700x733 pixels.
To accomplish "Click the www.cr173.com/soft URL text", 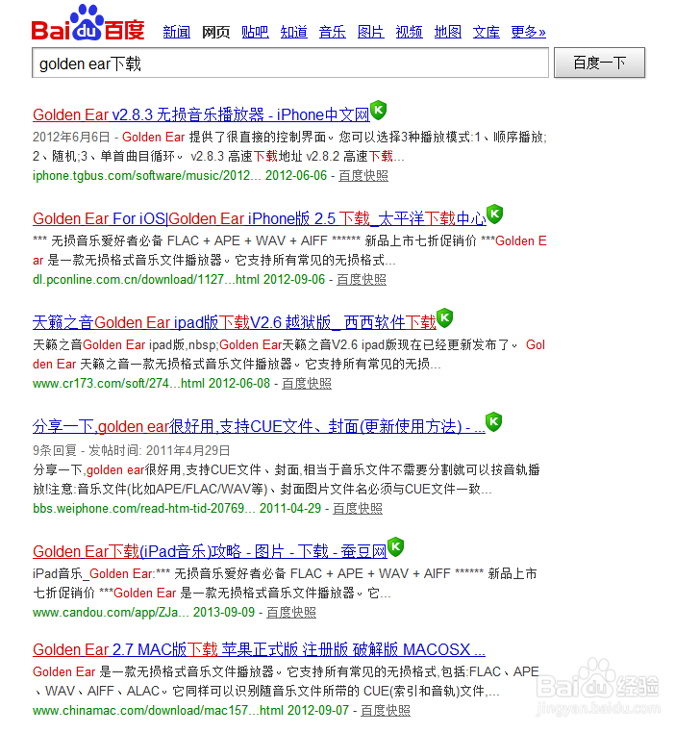I will pos(118,383).
